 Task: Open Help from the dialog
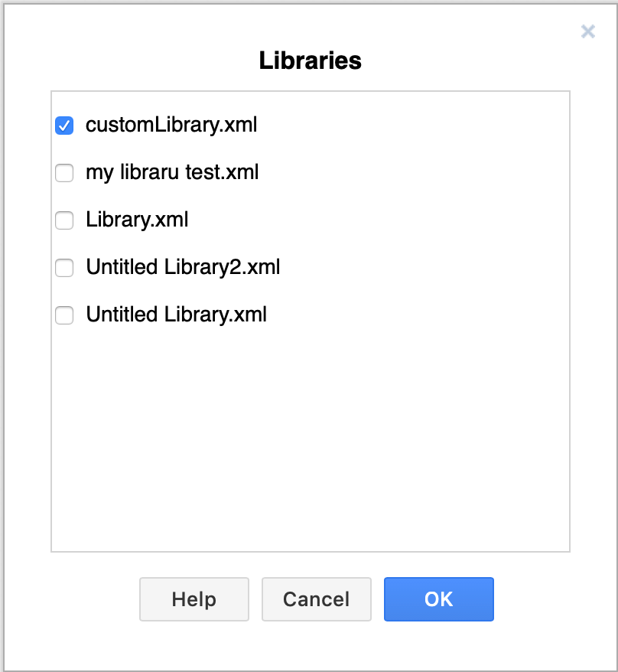point(194,599)
